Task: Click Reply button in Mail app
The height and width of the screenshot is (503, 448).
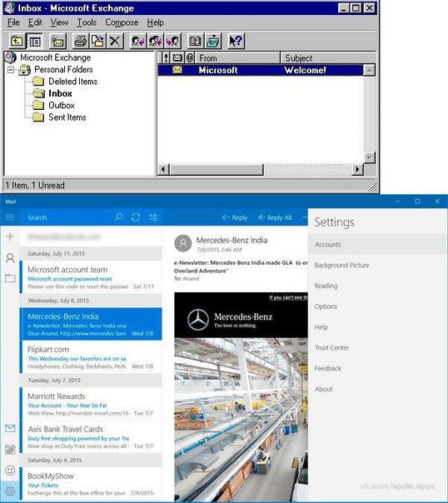Action: (235, 217)
